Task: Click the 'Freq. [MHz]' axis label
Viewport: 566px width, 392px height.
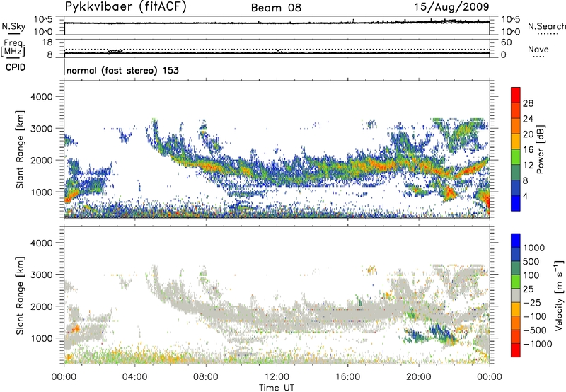Action: click(x=13, y=48)
